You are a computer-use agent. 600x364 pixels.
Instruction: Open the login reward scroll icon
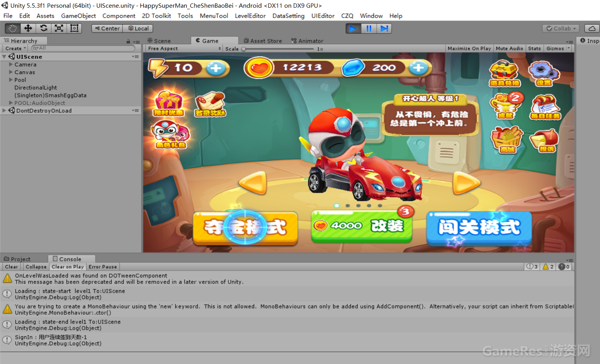point(210,104)
